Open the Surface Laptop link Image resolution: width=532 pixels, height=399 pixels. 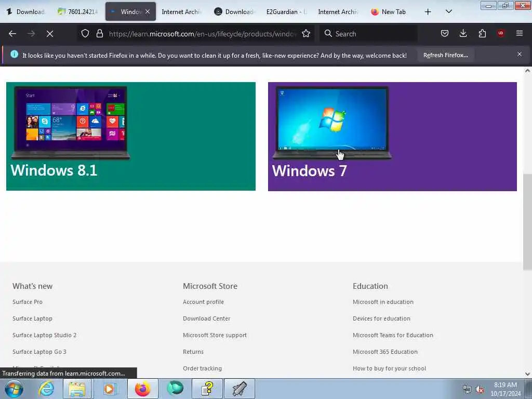tap(32, 318)
